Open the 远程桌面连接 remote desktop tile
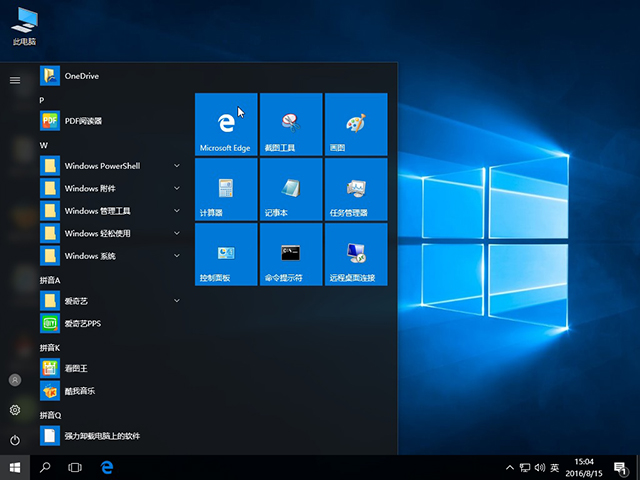Screen dimensions: 640x480 355,254
